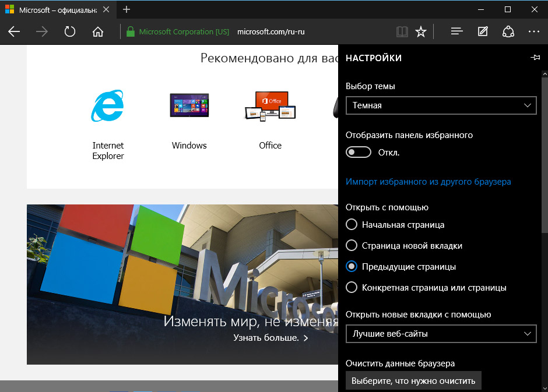
Task: Open the Hub panel
Action: 457,32
